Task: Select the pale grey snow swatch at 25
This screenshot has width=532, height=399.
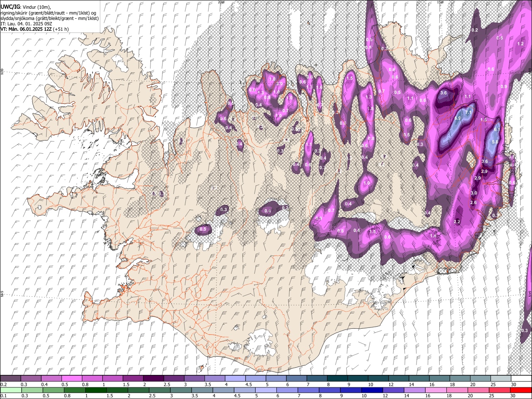Action: [x=501, y=379]
